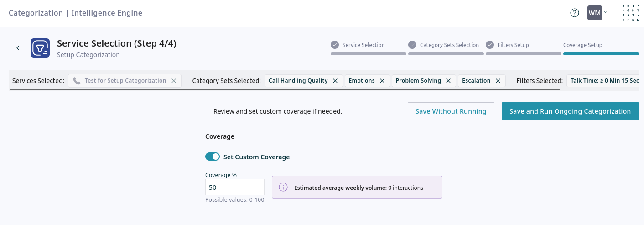Image resolution: width=644 pixels, height=225 pixels.
Task: Go to Category Sets Selection step
Action: tap(449, 45)
